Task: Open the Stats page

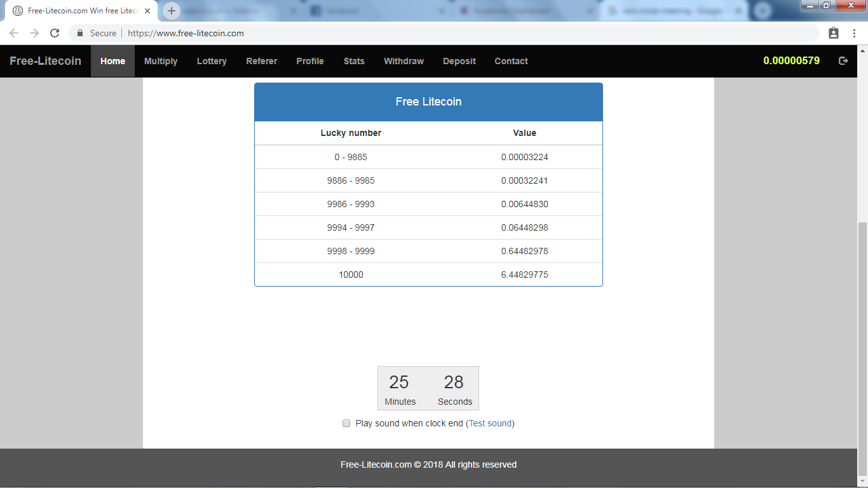Action: click(x=354, y=61)
